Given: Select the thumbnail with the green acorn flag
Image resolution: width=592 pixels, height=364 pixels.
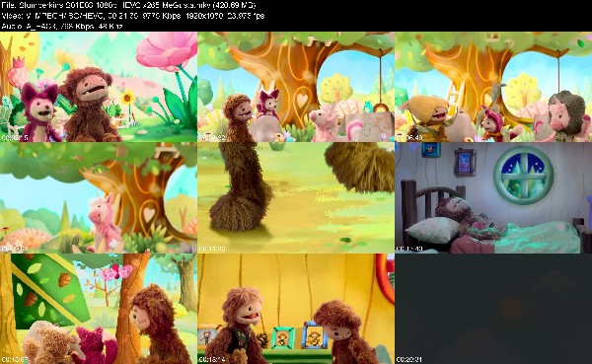Looking at the screenshot, I should tap(99, 309).
